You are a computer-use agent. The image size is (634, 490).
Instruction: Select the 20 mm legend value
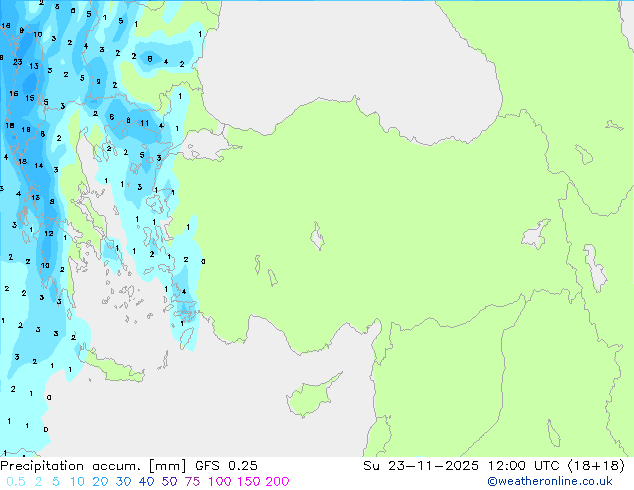pos(100,482)
